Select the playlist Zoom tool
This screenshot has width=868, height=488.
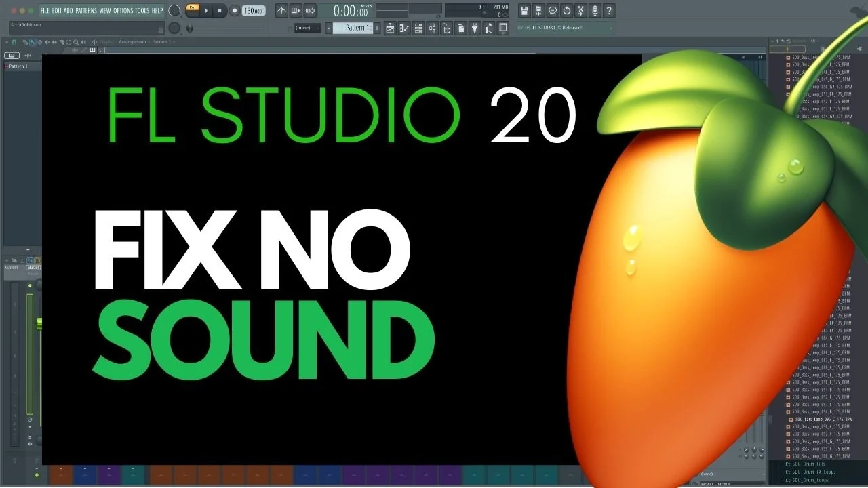[x=76, y=42]
